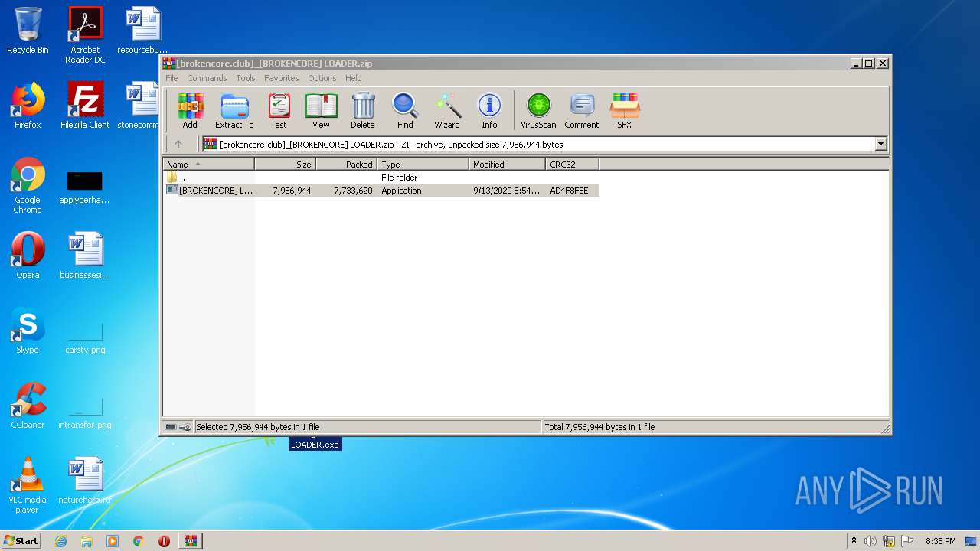Open the Comment tool
This screenshot has height=551, width=980.
pos(582,111)
